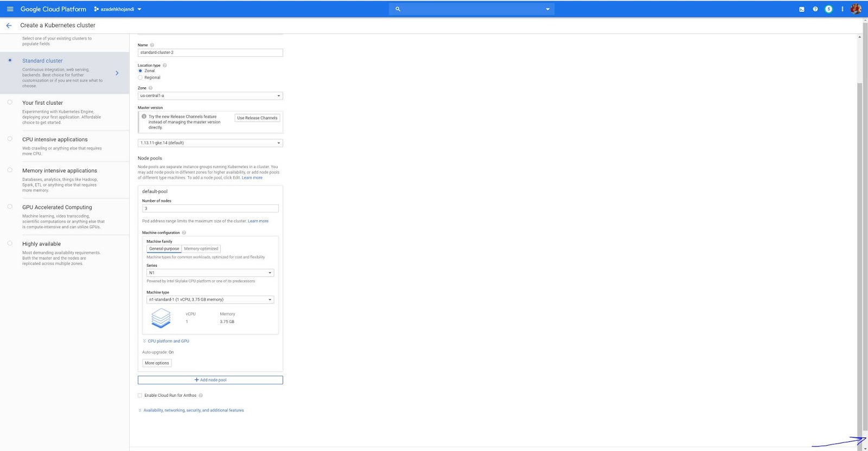Select General-purpose machine family tab
Screen dimensions: 868x451
[164, 249]
